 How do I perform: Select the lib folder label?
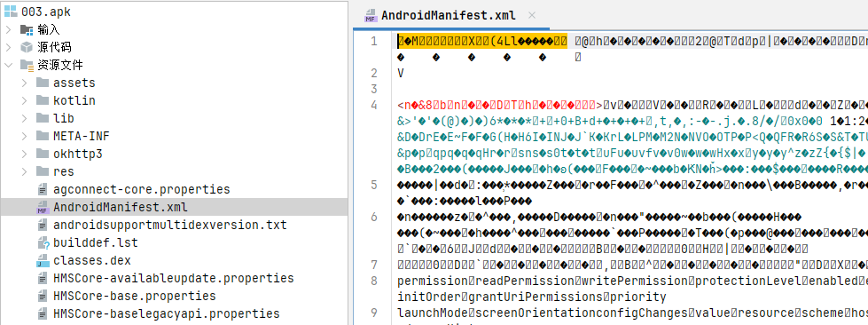(64, 118)
